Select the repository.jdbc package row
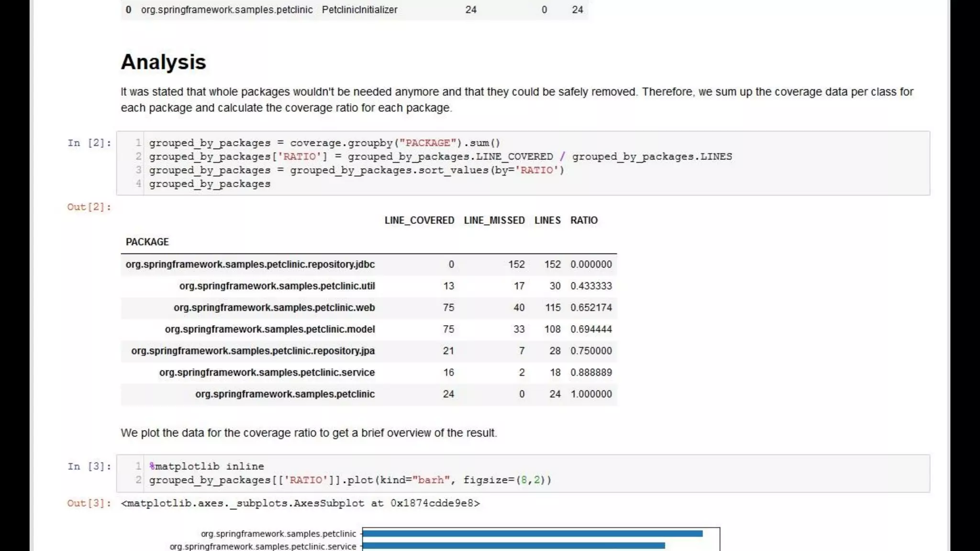980x551 pixels. [x=250, y=264]
